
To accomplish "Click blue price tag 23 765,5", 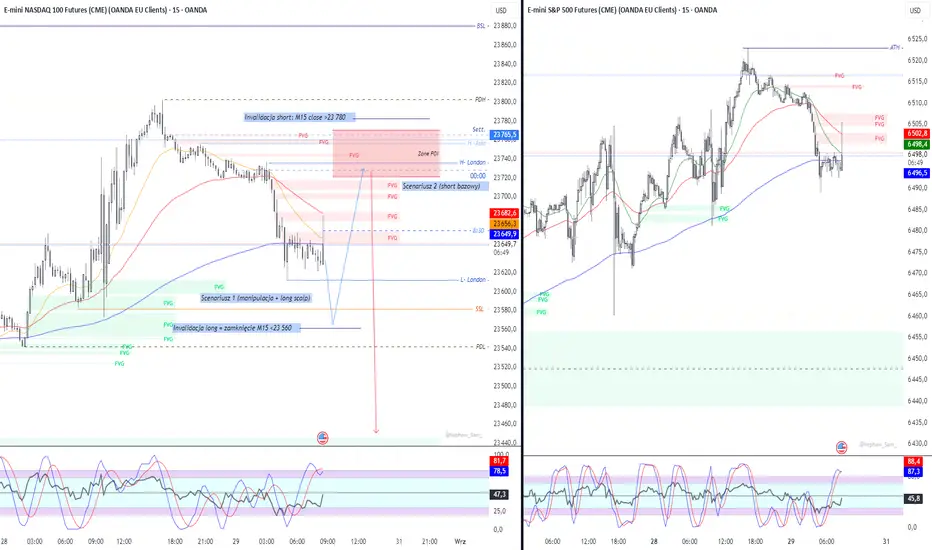I will point(505,135).
